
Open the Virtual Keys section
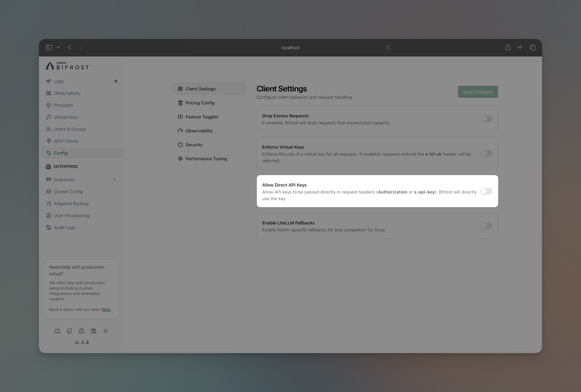point(66,117)
